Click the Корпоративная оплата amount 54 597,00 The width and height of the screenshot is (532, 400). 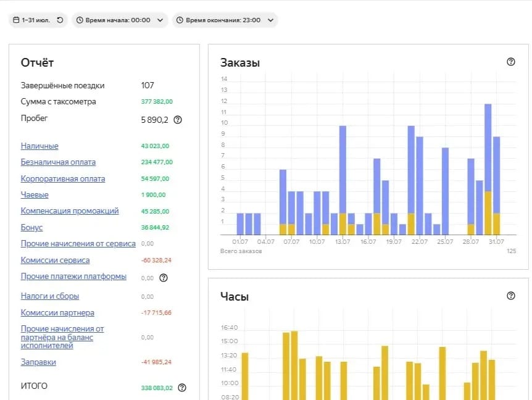pos(155,178)
